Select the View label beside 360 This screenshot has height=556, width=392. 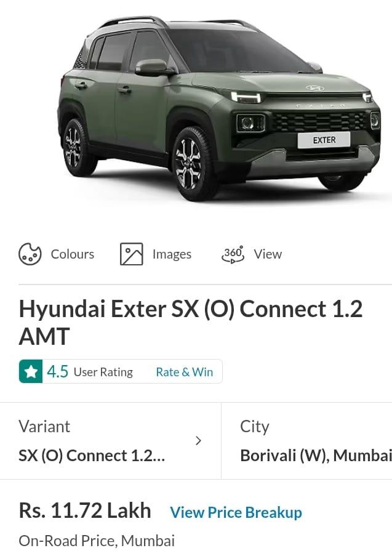(268, 254)
